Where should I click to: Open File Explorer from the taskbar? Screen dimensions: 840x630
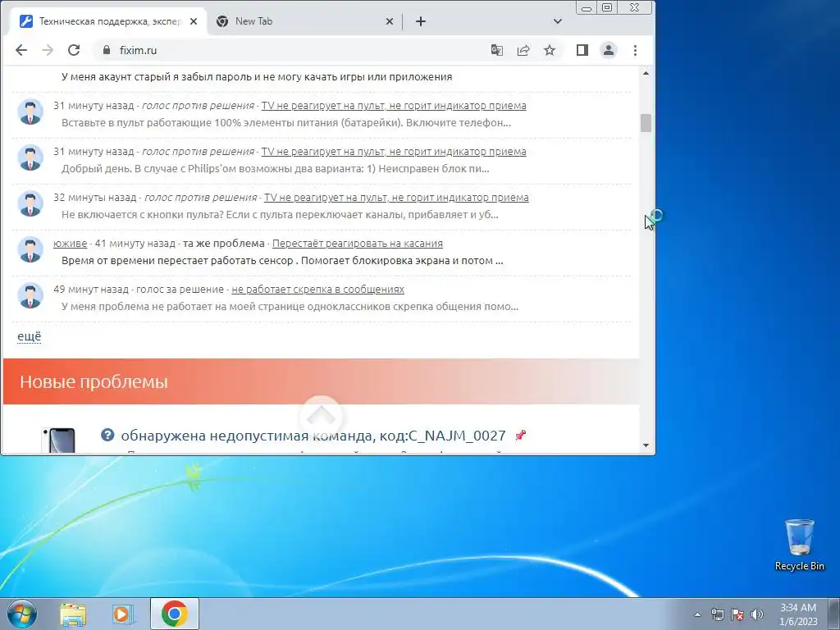73,614
